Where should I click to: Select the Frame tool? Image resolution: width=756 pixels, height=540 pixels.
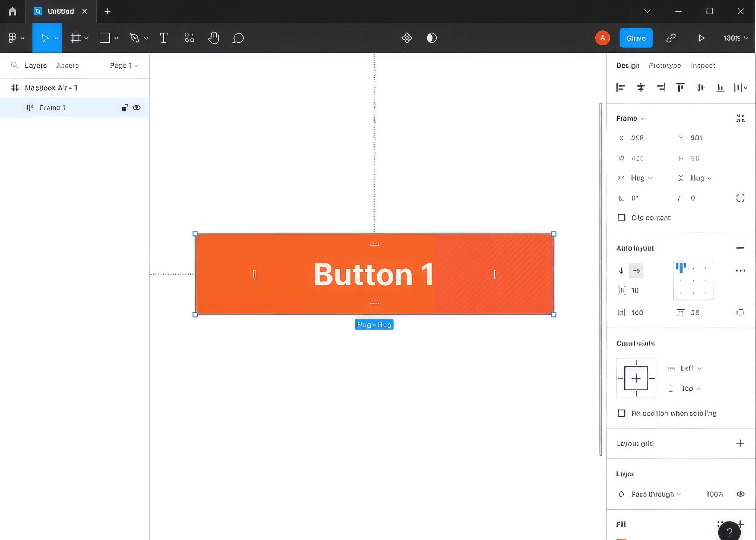[76, 38]
